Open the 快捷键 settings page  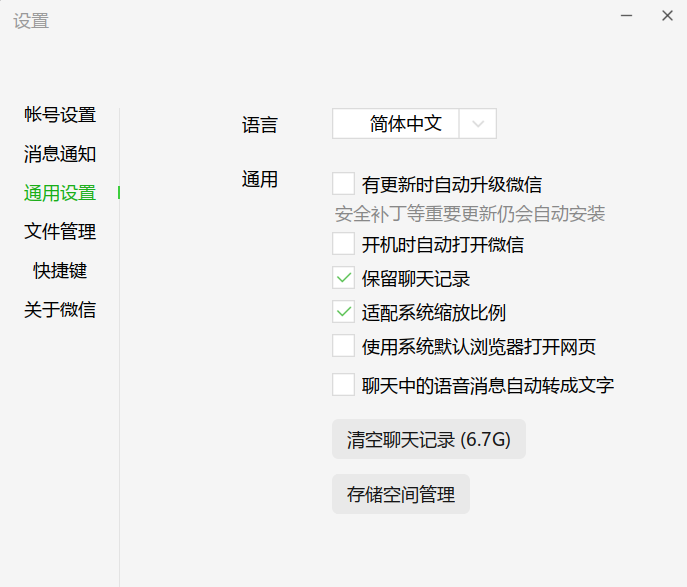click(x=60, y=270)
